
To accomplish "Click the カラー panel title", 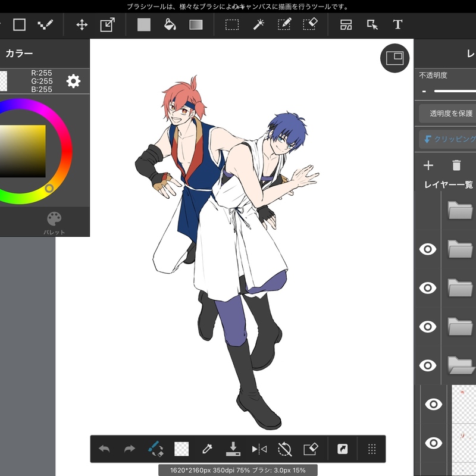I will [19, 54].
